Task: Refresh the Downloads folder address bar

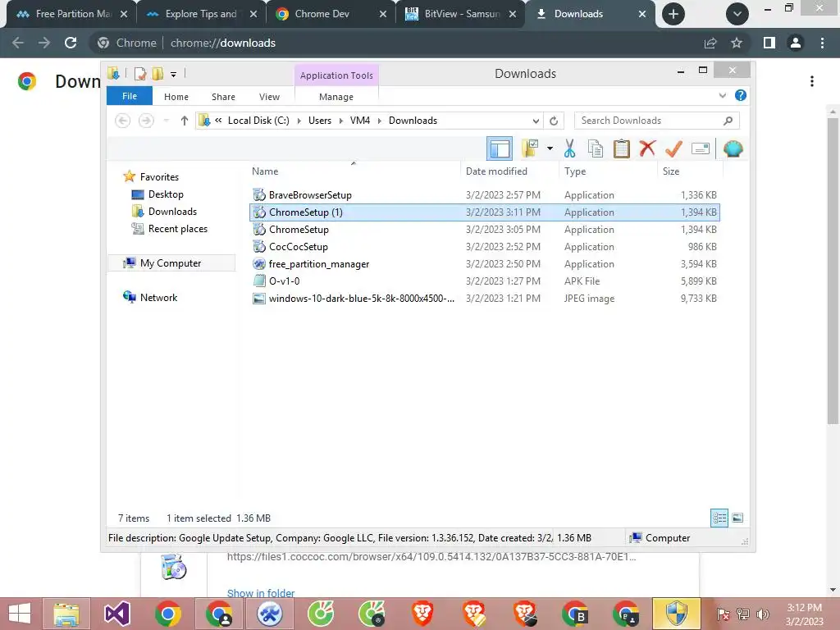Action: 554,121
